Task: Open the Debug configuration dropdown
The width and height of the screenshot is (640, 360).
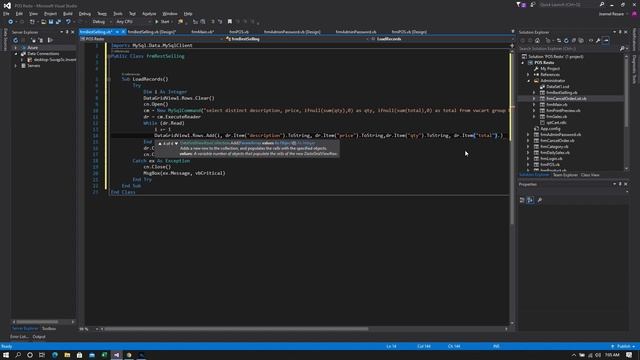Action: click(102, 22)
